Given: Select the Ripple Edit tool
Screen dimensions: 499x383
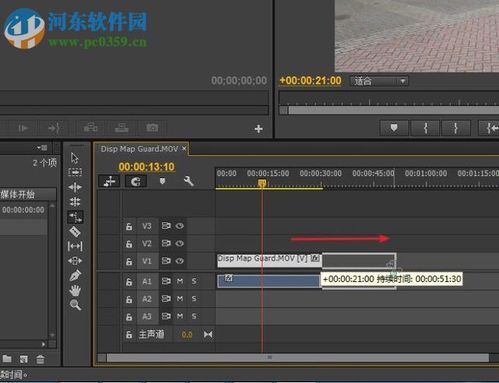Looking at the screenshot, I should coord(75,187).
